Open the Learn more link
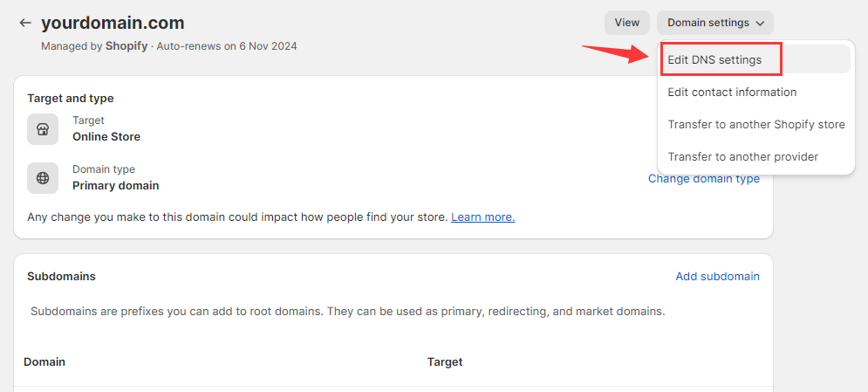 [482, 217]
